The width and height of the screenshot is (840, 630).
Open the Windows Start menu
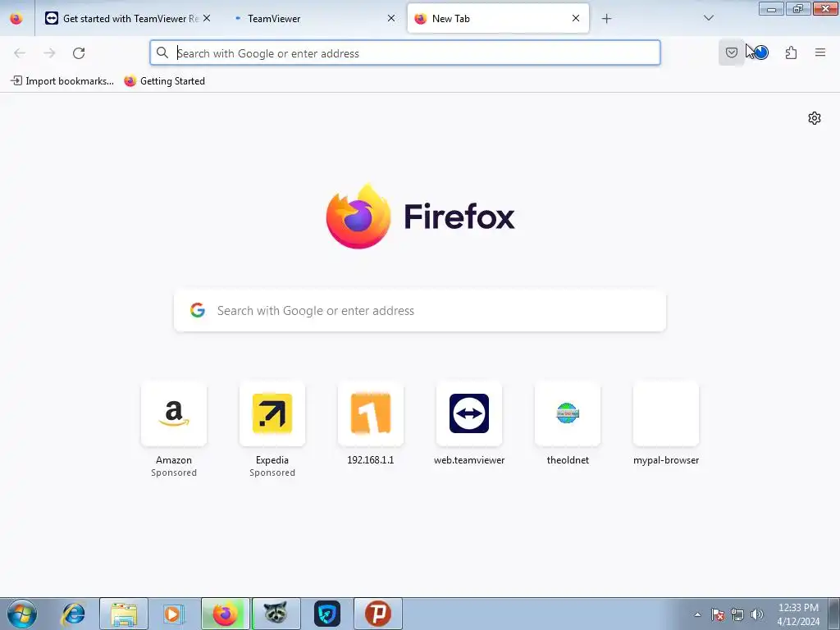tap(22, 614)
